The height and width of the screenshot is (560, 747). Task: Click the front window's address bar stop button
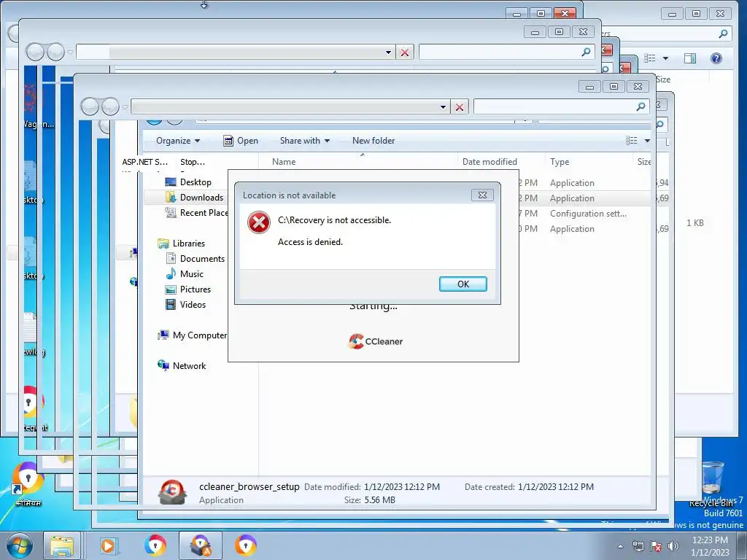460,107
